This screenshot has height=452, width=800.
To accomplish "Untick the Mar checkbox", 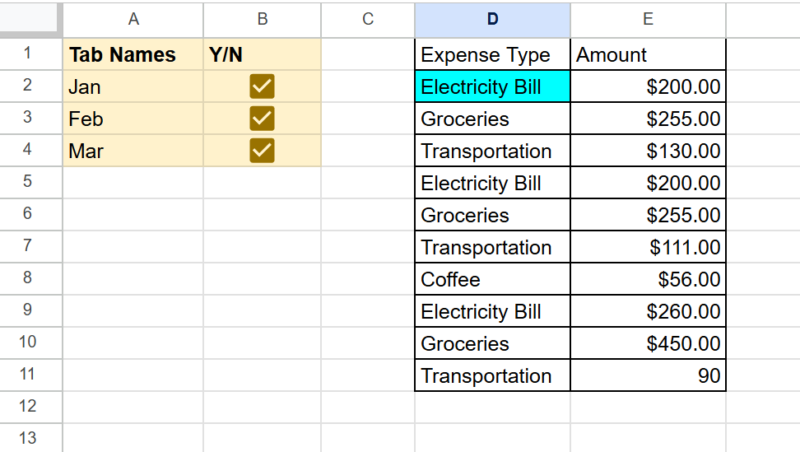I will tap(262, 151).
